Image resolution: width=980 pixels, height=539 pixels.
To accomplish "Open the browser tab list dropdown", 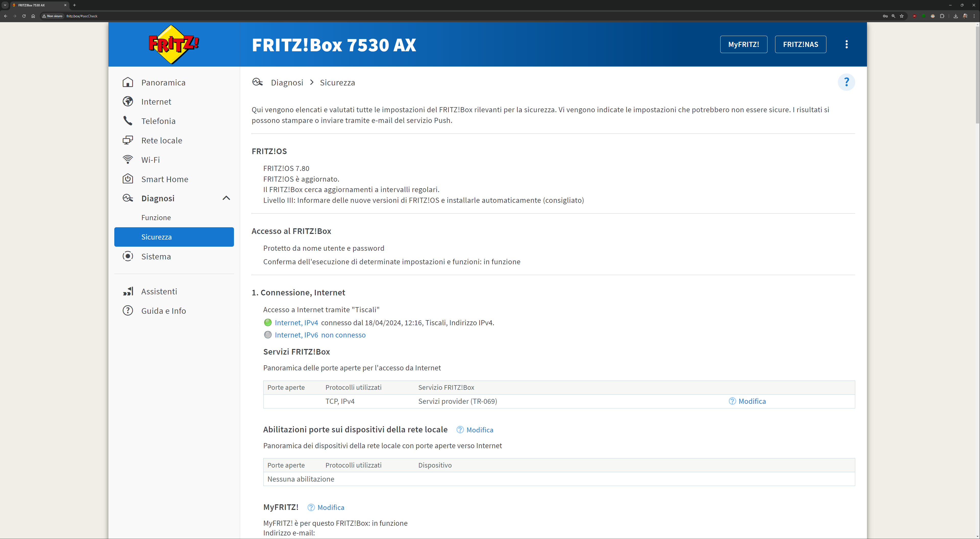I will [5, 5].
